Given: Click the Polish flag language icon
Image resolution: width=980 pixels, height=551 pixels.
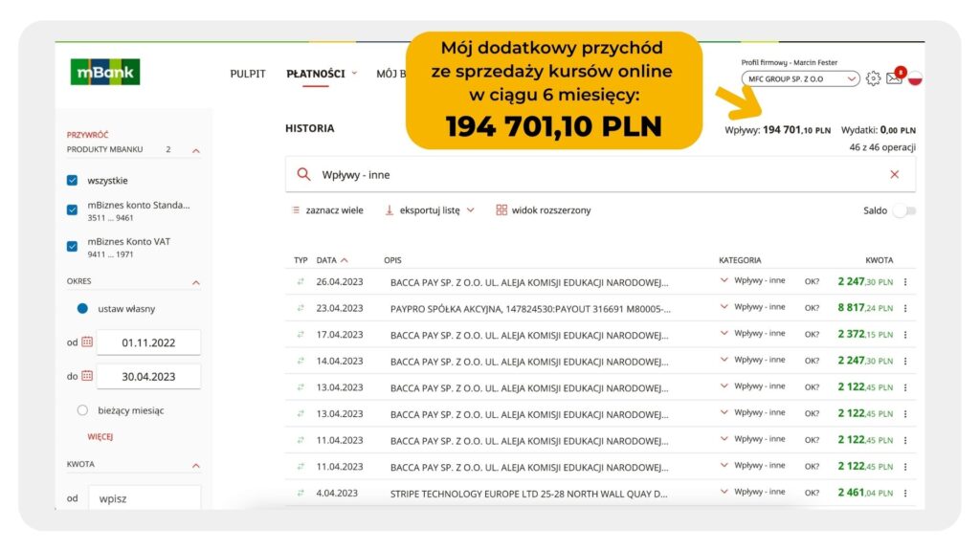Looking at the screenshot, I should click(915, 78).
